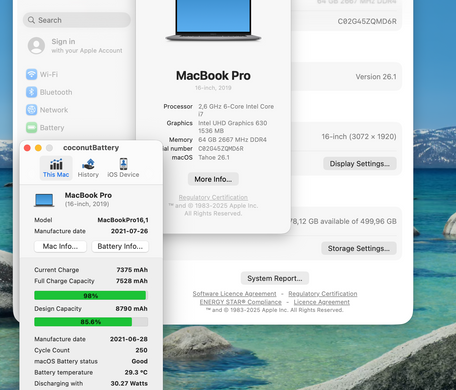456x390 pixels.
Task: Click More Info... in About This Mac
Action: [213, 179]
